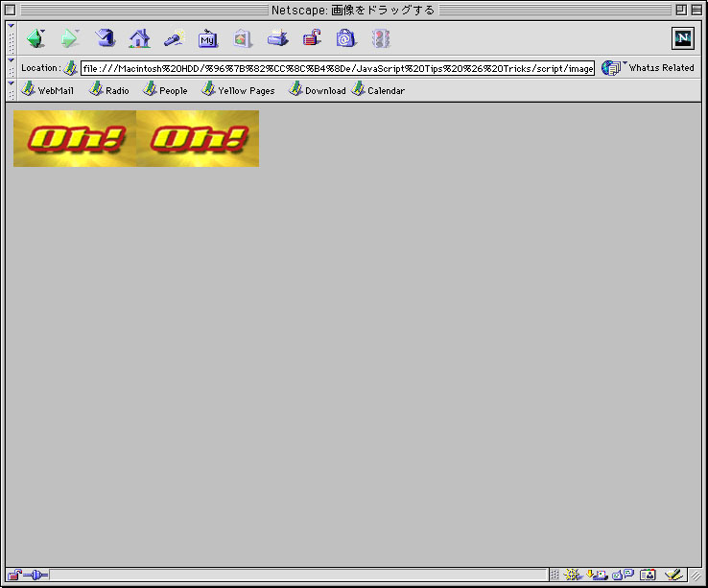Open the Calendar bookmark
Viewport: 708px width, 588px height.
tap(378, 90)
